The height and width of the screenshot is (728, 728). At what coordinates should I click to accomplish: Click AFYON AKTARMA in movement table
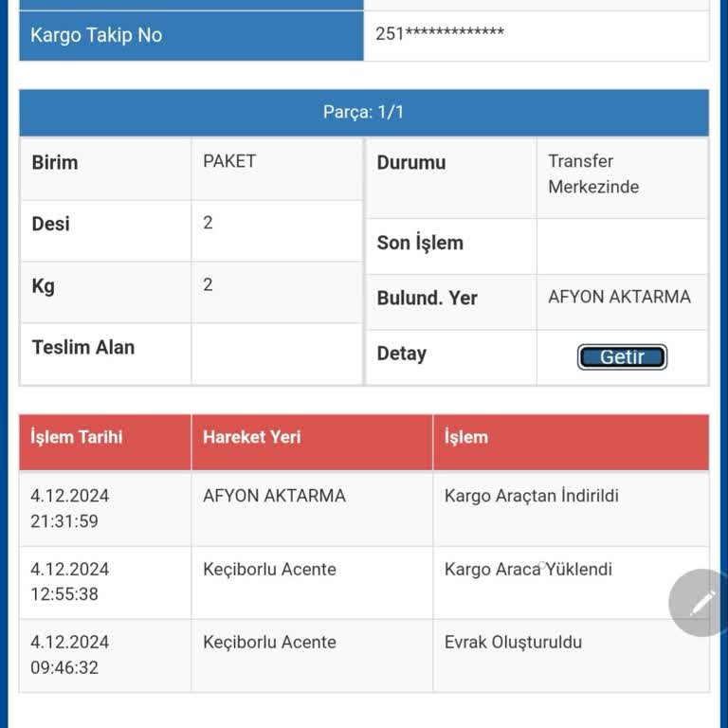274,496
